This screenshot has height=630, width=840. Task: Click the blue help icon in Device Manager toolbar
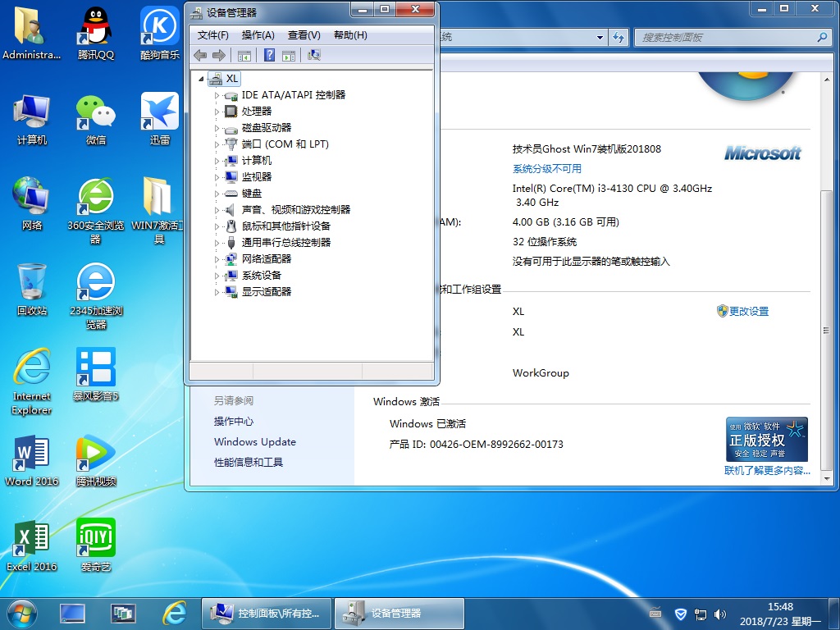269,56
